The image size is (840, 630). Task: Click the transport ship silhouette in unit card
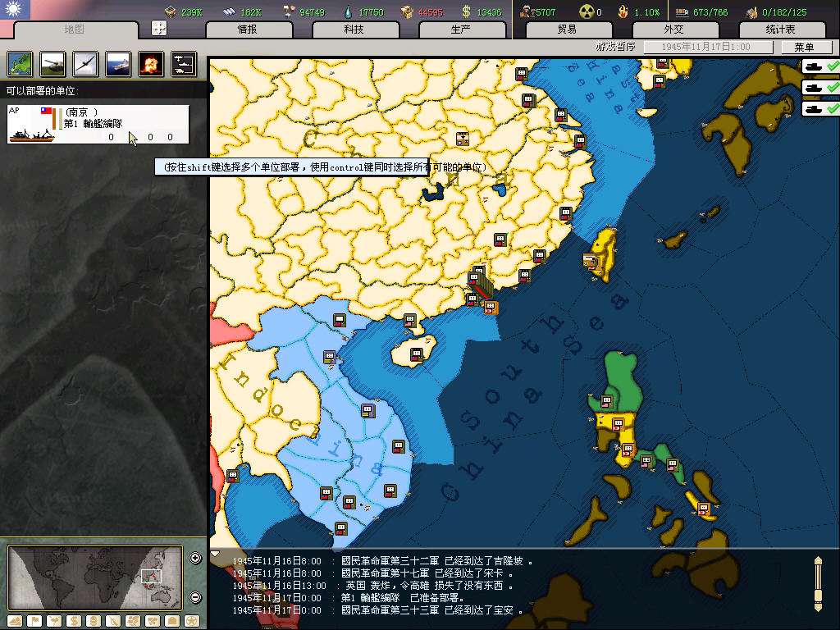point(32,135)
